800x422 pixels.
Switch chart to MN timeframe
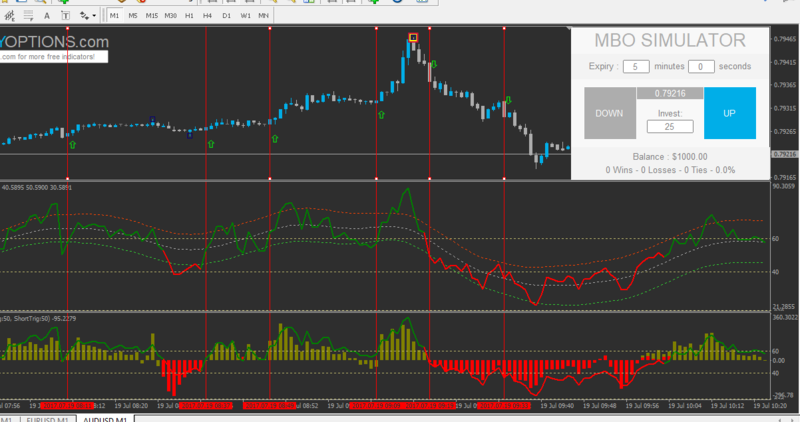tap(263, 16)
